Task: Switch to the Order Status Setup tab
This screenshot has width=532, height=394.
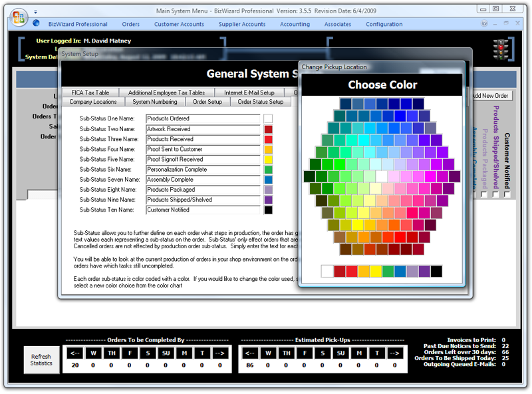Action: pos(261,102)
